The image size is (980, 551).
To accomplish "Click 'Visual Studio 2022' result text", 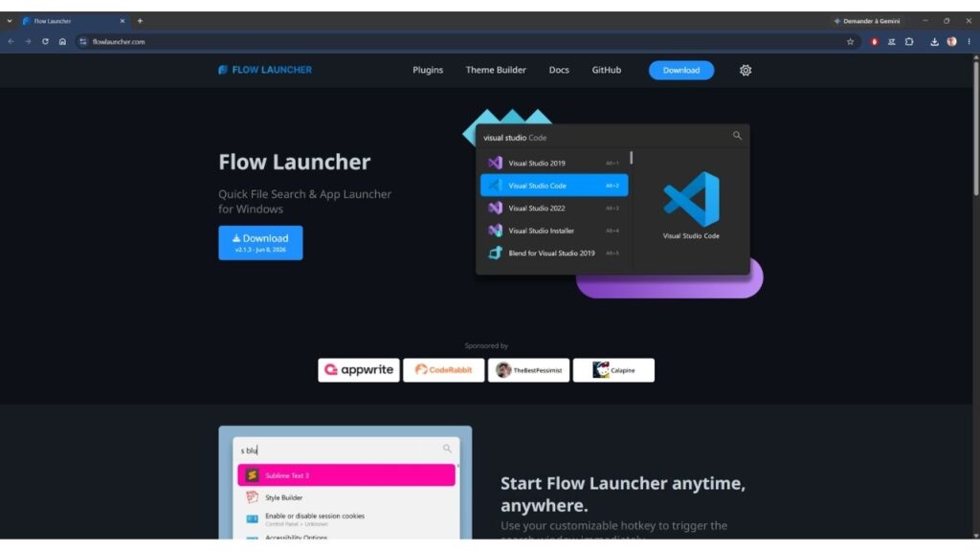I will click(x=536, y=208).
